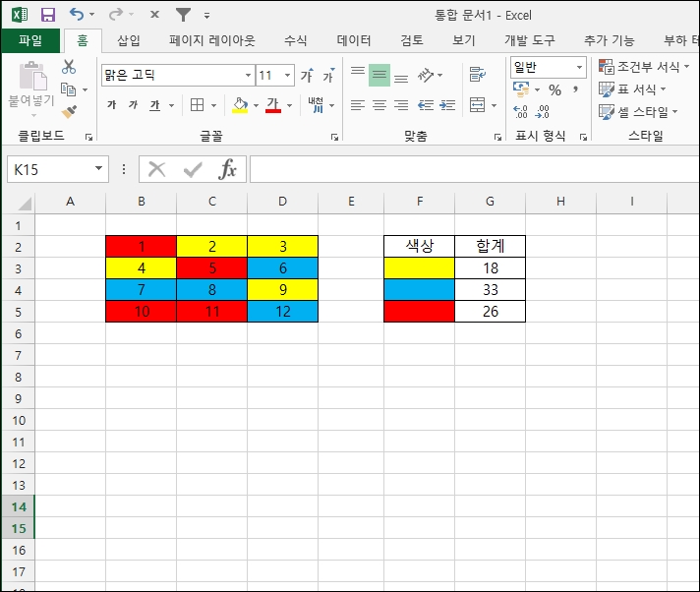Decrease indent
This screenshot has width=700, height=592.
pos(426,105)
